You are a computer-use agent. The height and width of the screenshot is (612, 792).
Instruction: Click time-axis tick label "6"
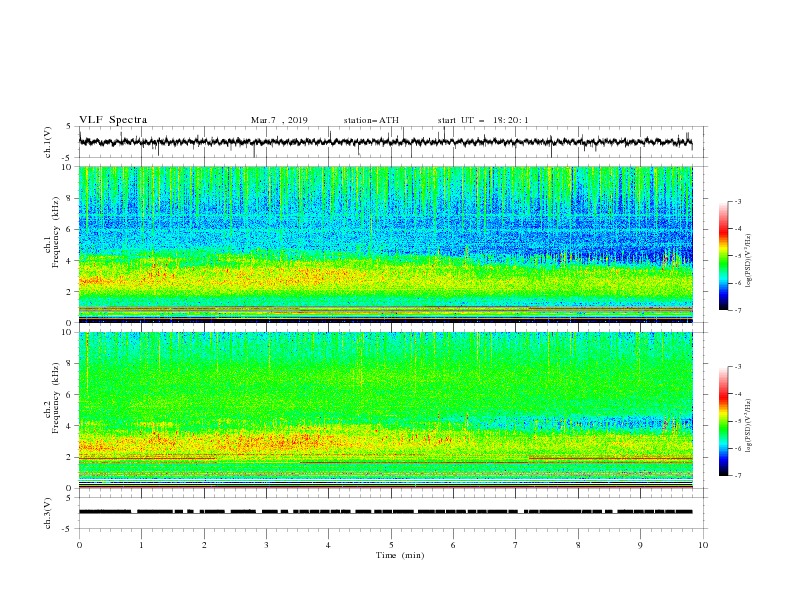[x=453, y=545]
